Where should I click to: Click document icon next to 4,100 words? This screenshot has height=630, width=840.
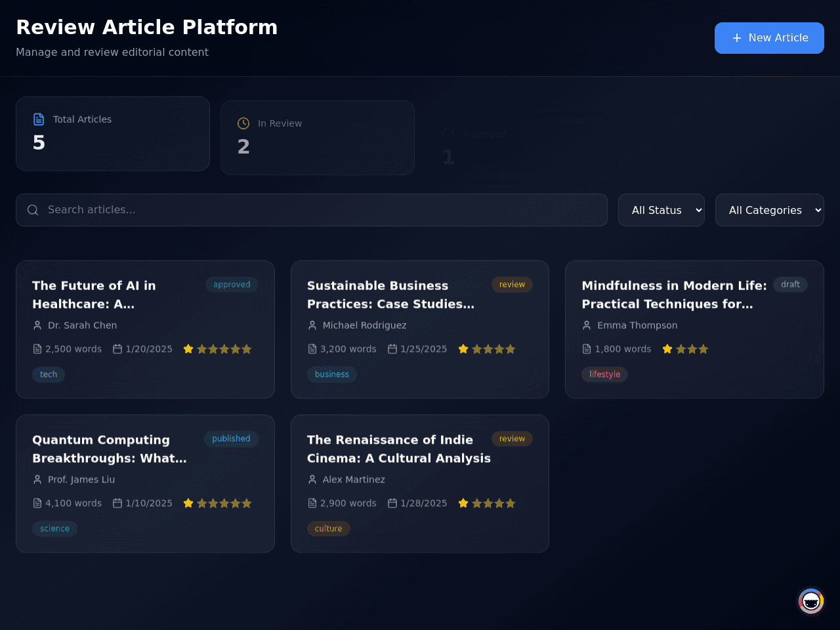coord(37,503)
